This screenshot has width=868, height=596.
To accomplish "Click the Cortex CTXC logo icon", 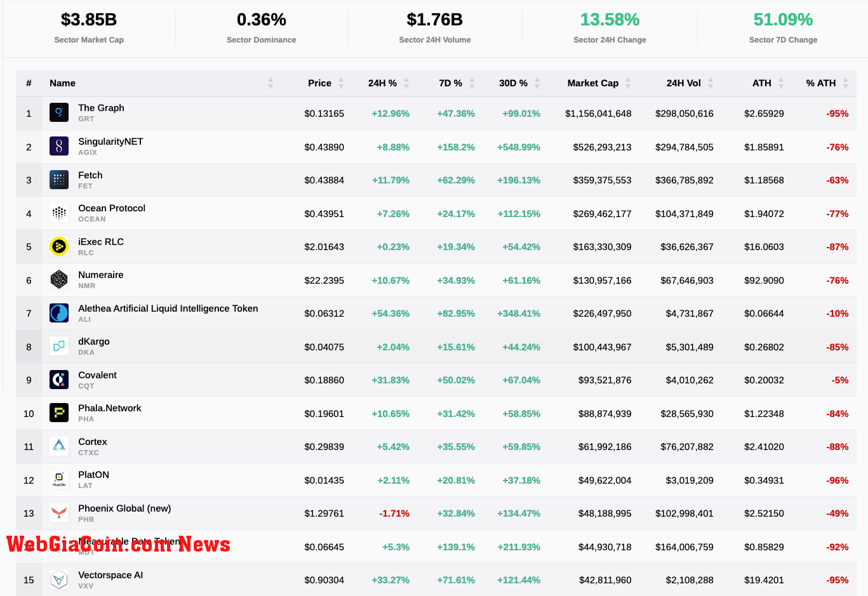I will pyautogui.click(x=59, y=446).
